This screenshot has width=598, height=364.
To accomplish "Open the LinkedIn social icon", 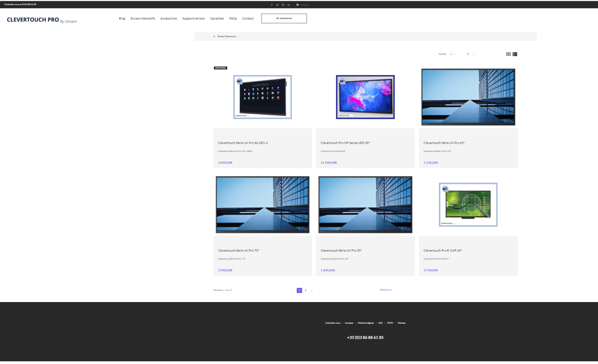I will point(289,5).
